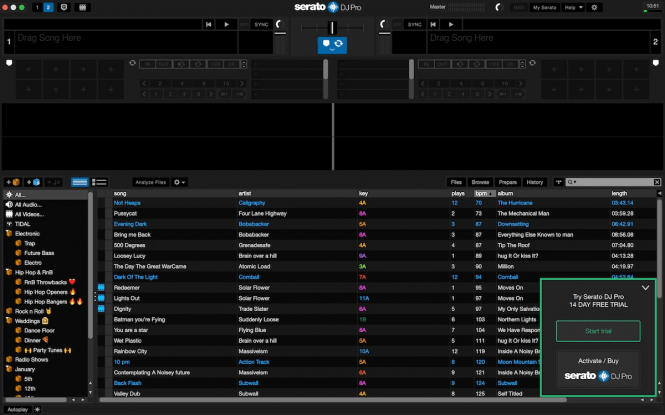665x415 pixels.
Task: Click the Autoplay settings icon at bottom
Action: click(37, 409)
